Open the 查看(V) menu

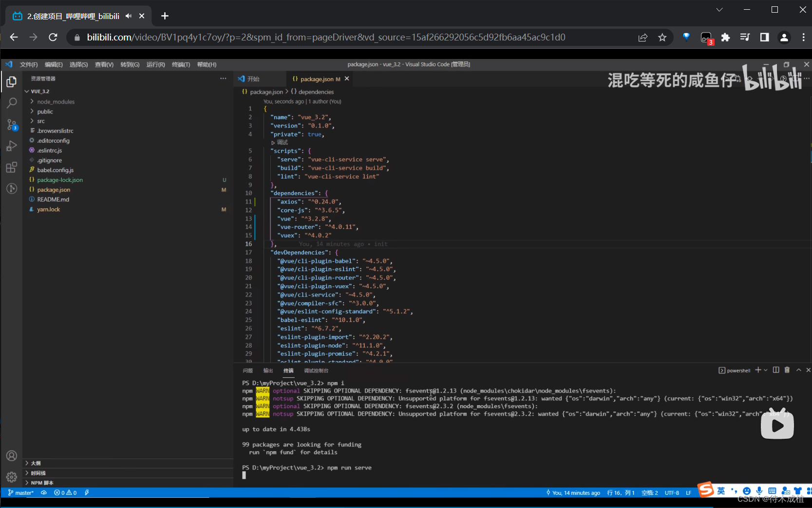coord(104,64)
